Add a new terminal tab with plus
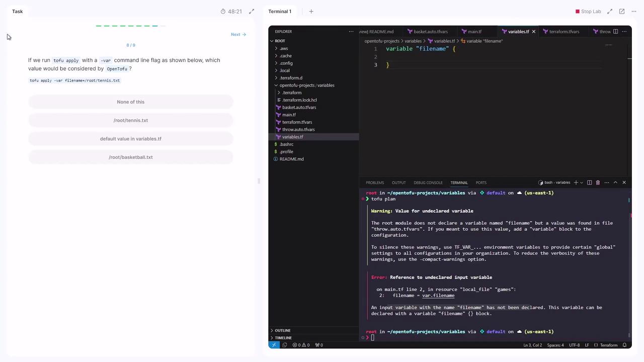The image size is (644, 362). tap(311, 12)
